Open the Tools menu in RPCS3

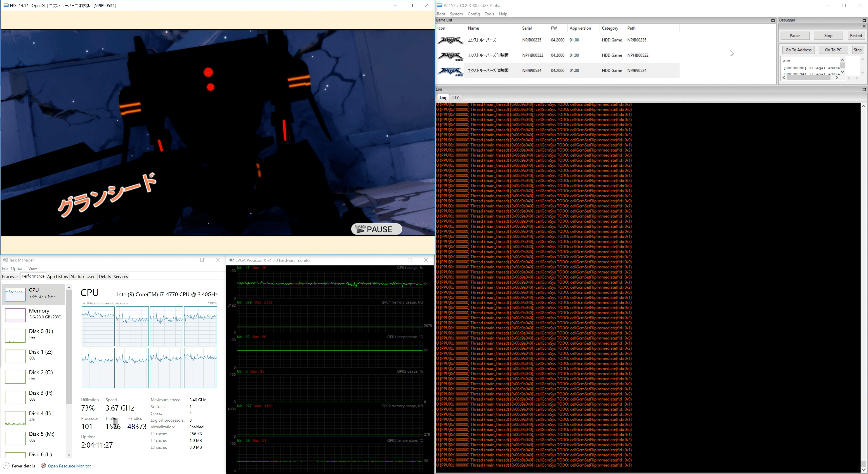tap(489, 14)
